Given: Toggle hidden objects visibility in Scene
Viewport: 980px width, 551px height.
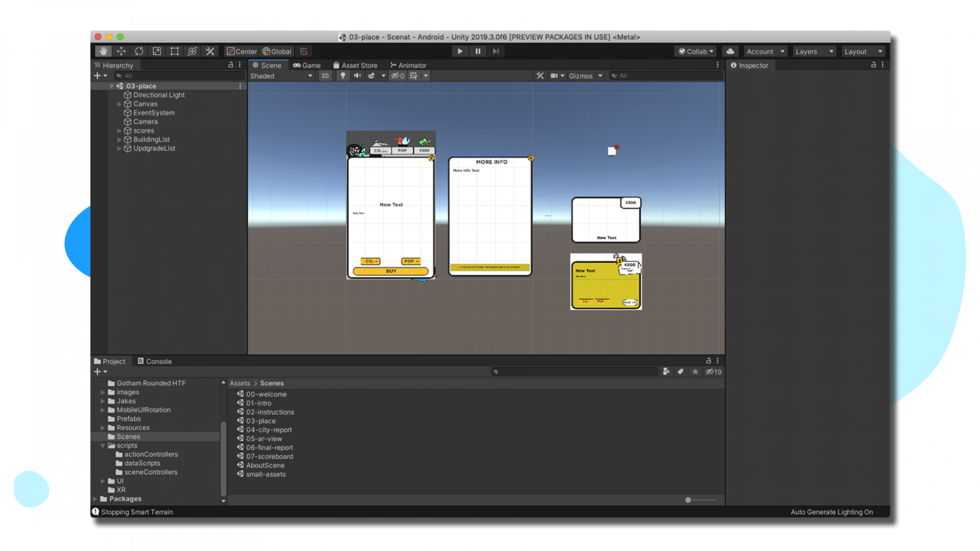Looking at the screenshot, I should click(x=398, y=76).
